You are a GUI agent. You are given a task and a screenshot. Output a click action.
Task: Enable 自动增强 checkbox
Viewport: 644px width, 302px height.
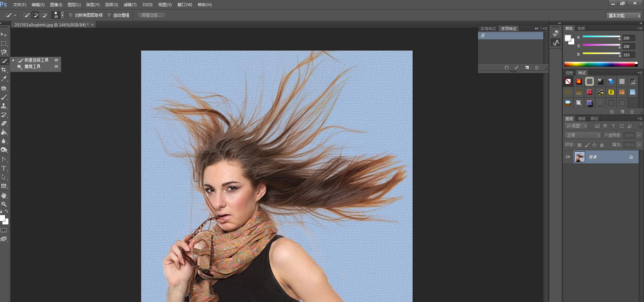pyautogui.click(x=109, y=15)
